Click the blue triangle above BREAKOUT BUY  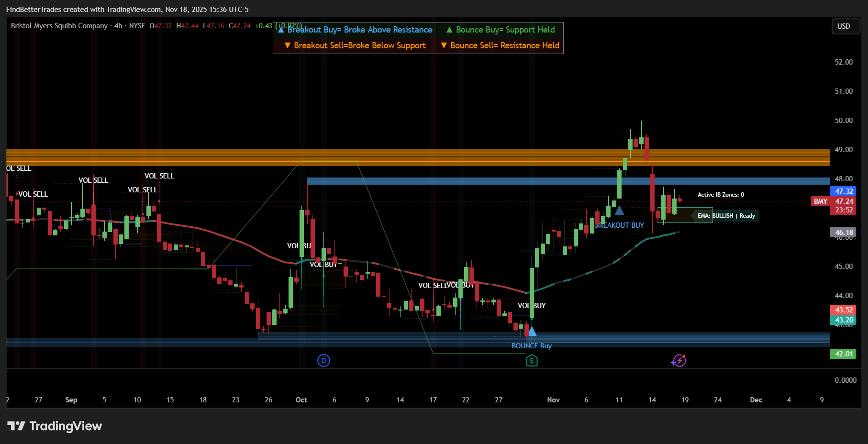[619, 211]
